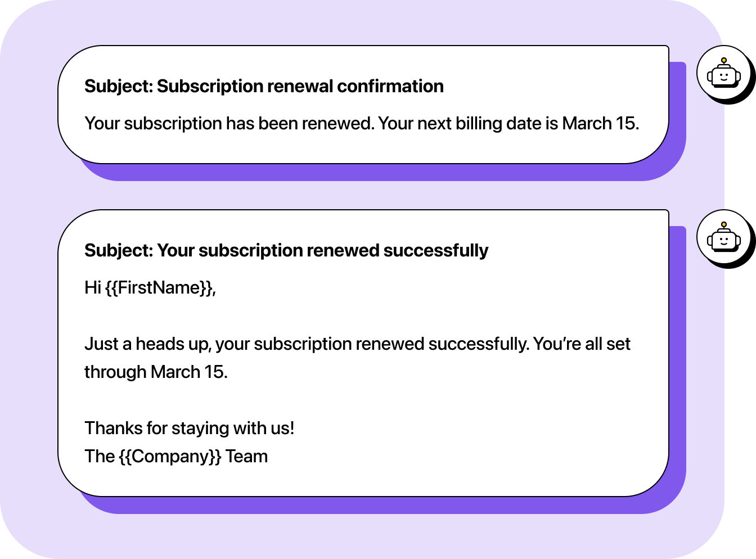
Task: Click 'Thanks for staying with us!' line
Action: [189, 428]
